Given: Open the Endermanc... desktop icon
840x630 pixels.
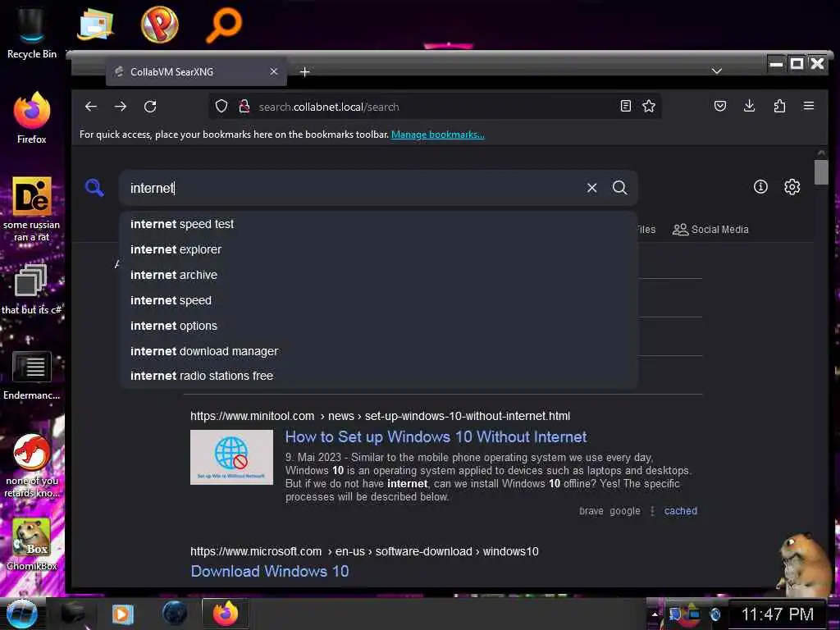Looking at the screenshot, I should (32, 375).
